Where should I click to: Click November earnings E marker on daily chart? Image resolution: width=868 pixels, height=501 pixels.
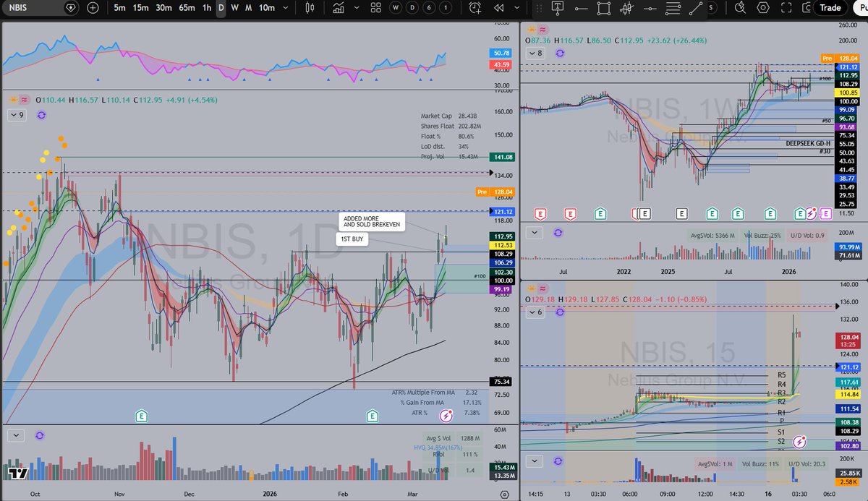(x=142, y=415)
